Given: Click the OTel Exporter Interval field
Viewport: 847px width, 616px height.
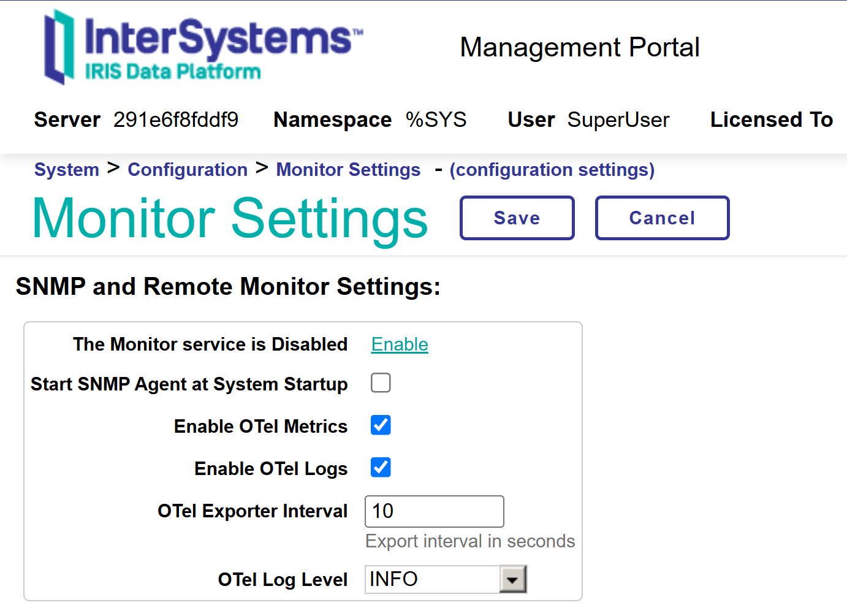Looking at the screenshot, I should pos(434,511).
